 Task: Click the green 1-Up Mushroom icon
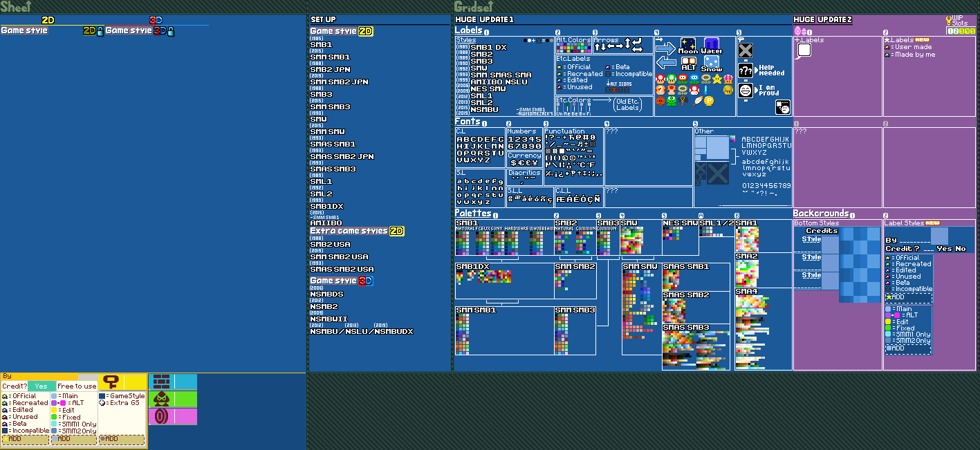(672, 79)
